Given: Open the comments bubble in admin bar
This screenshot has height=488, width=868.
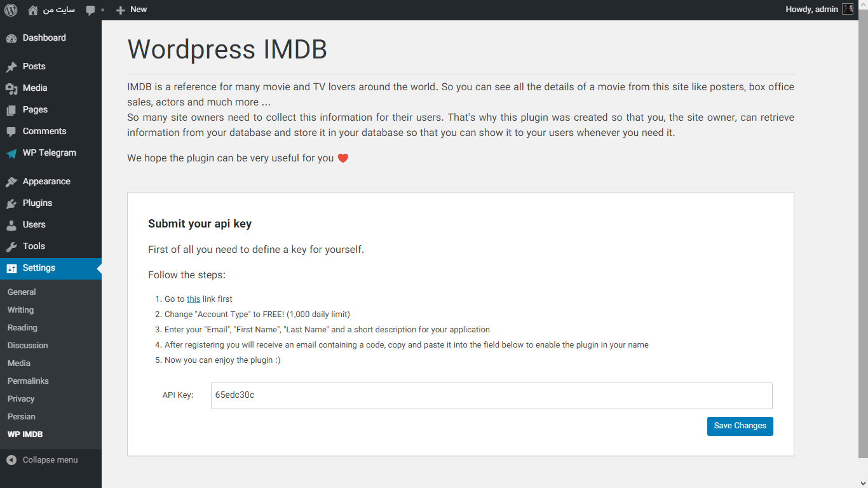Looking at the screenshot, I should (91, 10).
